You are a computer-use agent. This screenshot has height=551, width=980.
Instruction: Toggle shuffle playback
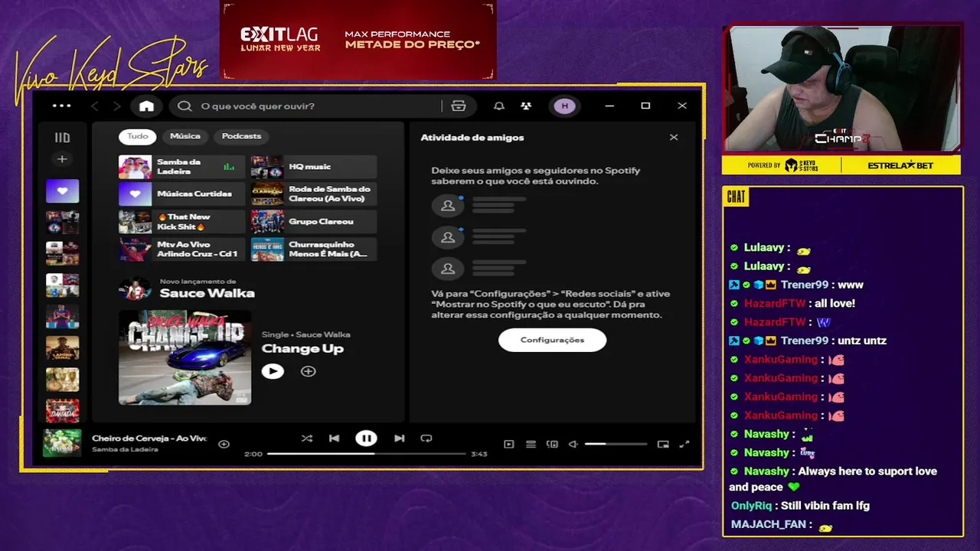[307, 439]
